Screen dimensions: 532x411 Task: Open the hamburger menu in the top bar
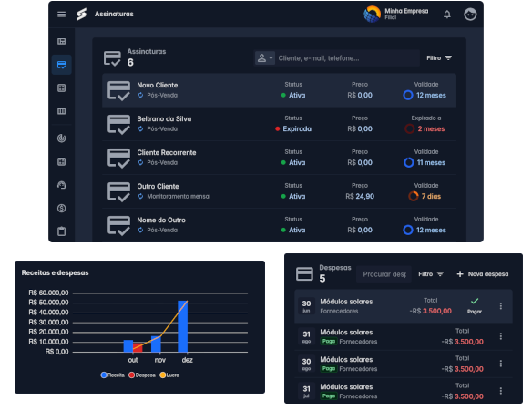(x=61, y=15)
